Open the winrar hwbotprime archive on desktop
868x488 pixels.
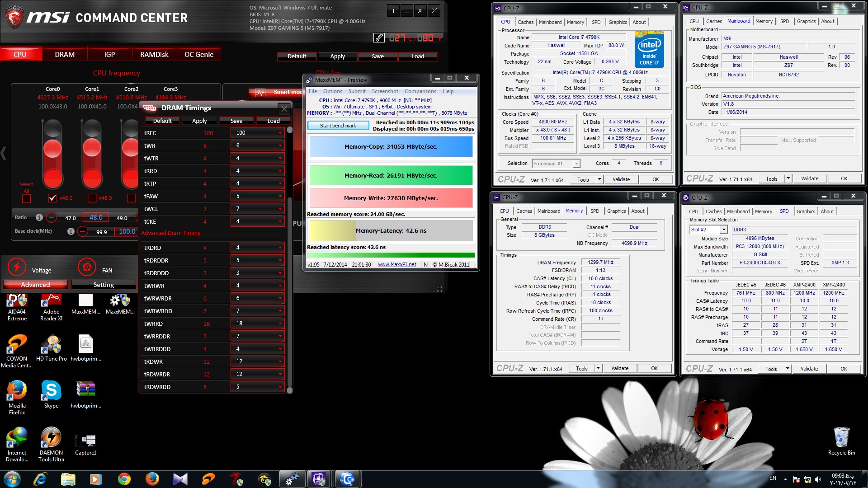(x=85, y=394)
